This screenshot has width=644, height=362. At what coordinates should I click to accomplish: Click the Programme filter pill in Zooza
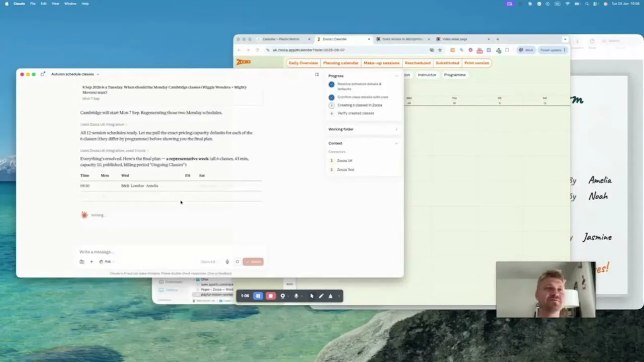455,75
